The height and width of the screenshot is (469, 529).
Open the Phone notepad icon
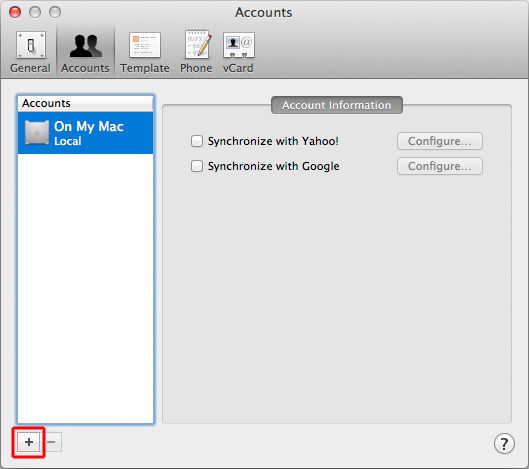coord(198,44)
